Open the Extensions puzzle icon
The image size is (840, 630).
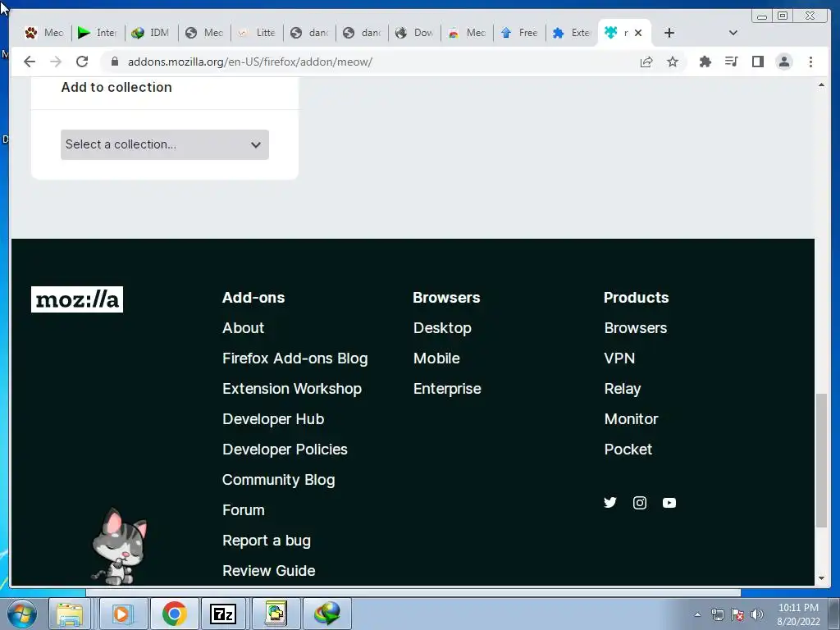(705, 62)
